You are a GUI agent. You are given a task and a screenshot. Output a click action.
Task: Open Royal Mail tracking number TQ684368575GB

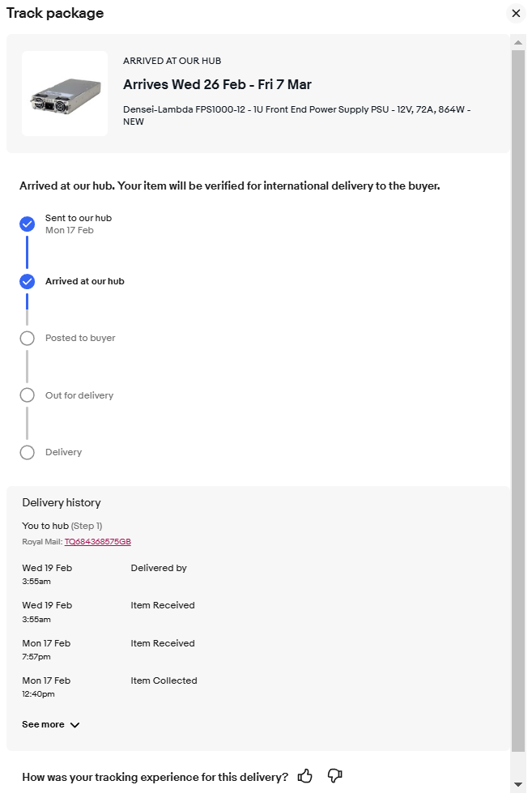pos(97,541)
